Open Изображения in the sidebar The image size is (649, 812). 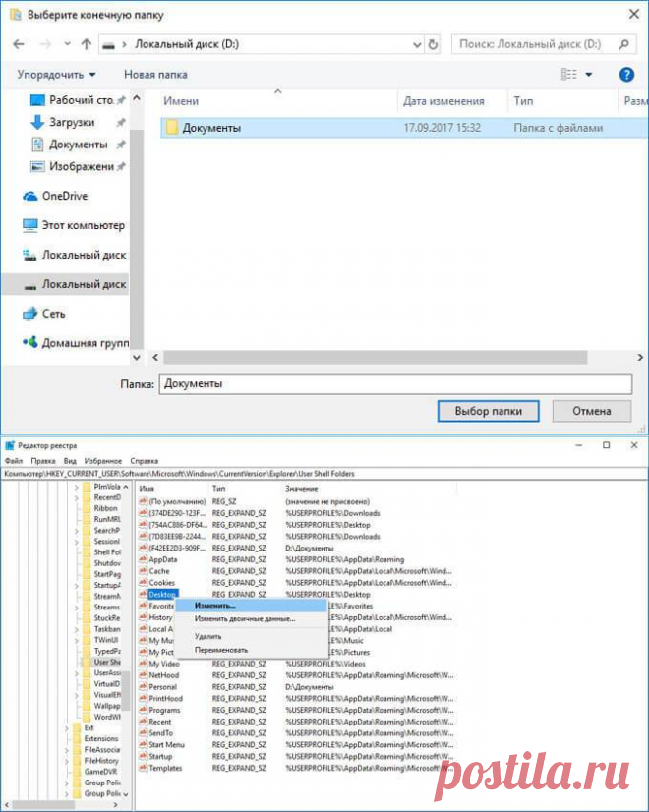pyautogui.click(x=77, y=167)
